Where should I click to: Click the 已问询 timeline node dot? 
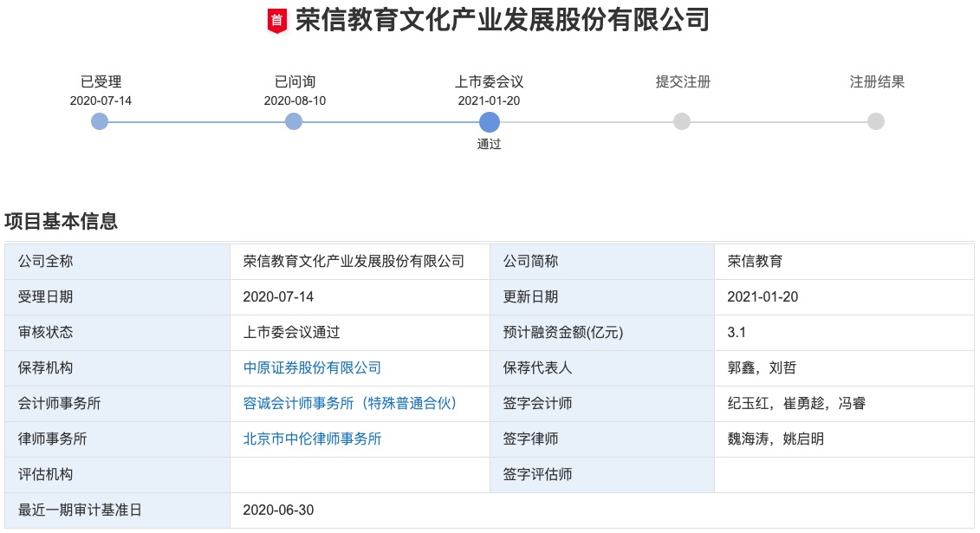(294, 121)
